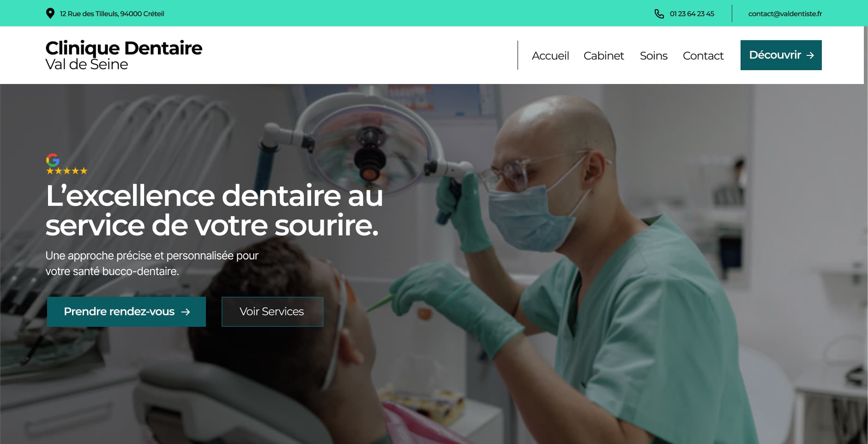Viewport: 868px width, 444px height.
Task: Go to the Cabinet page
Action: coord(603,55)
